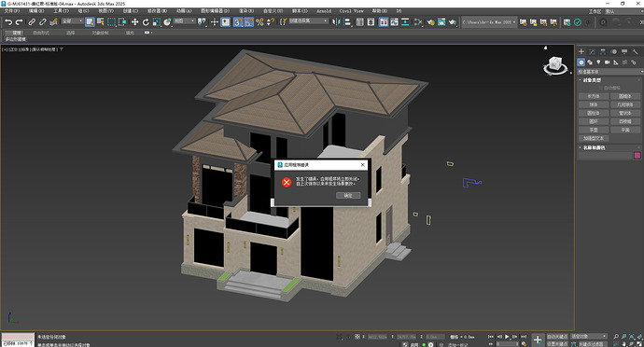Screen dimensions: 644x347
Task: Click the Undo arrow icon
Action: [x=8, y=22]
